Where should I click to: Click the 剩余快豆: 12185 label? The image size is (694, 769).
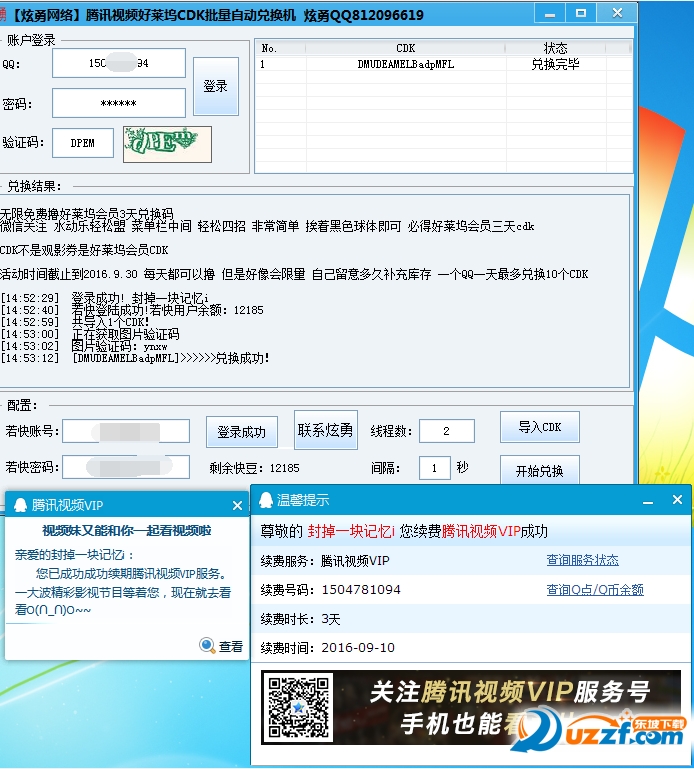(x=254, y=468)
